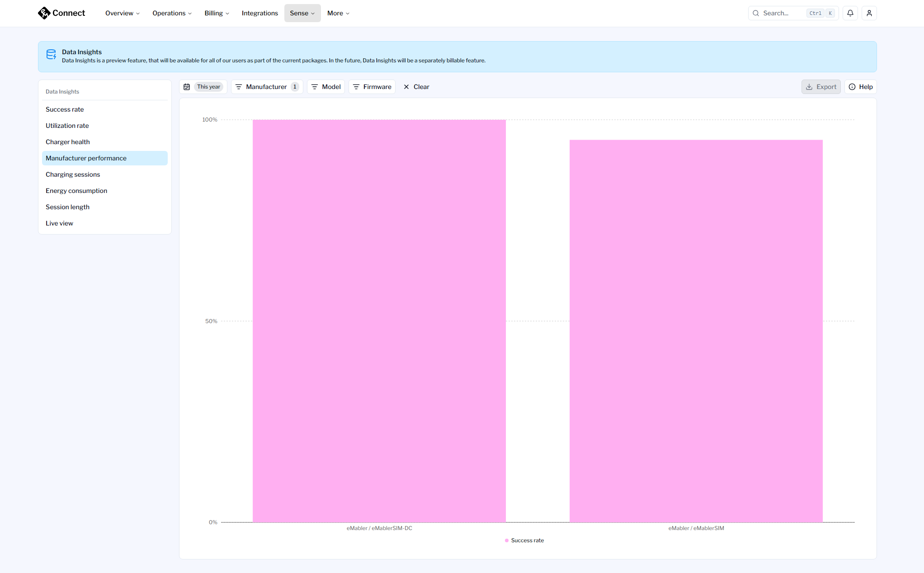Viewport: 924px width, 573px height.
Task: Open the Manufacturer filter
Action: pyautogui.click(x=267, y=87)
